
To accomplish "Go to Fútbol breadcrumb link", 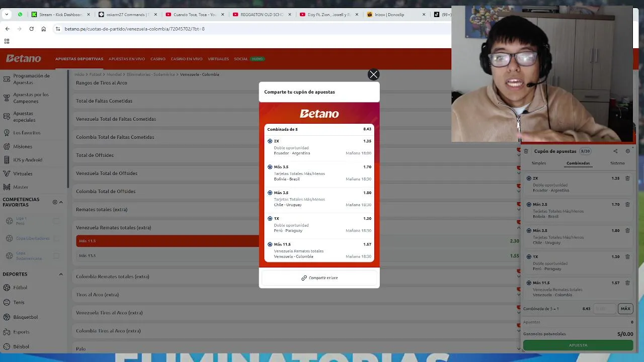I will point(95,74).
